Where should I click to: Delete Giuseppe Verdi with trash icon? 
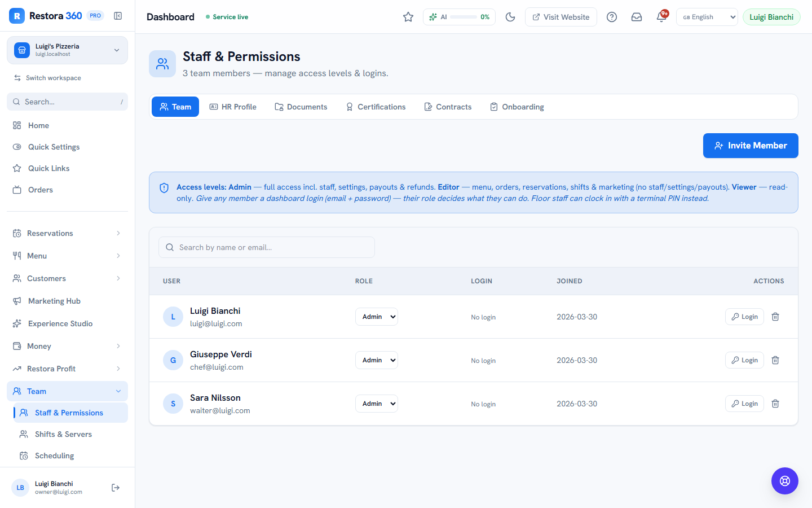click(x=775, y=360)
